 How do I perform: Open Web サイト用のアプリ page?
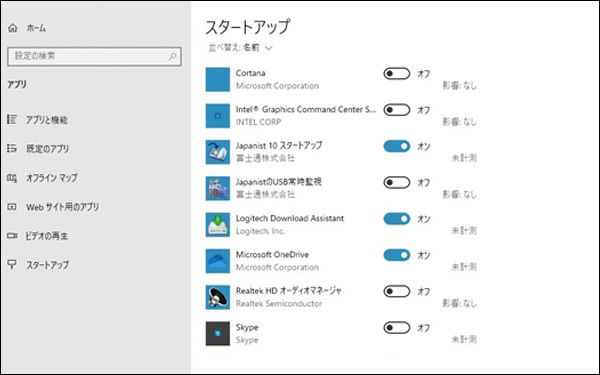(63, 207)
